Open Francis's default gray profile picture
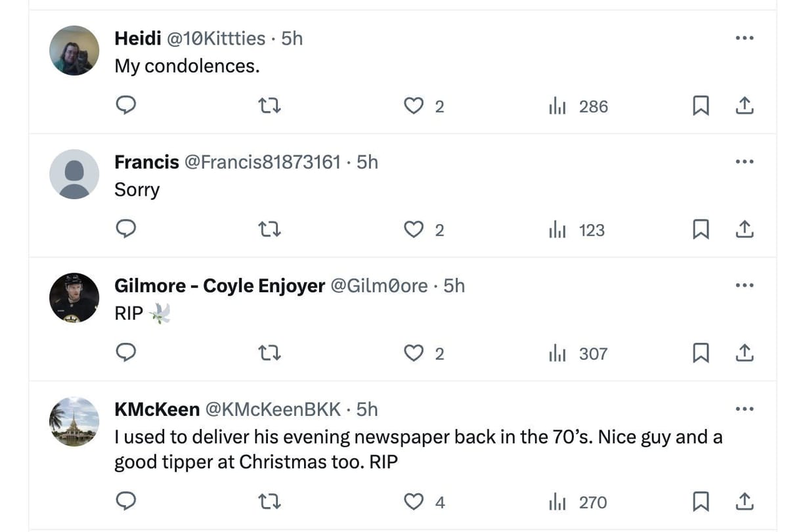The height and width of the screenshot is (532, 788). click(74, 174)
